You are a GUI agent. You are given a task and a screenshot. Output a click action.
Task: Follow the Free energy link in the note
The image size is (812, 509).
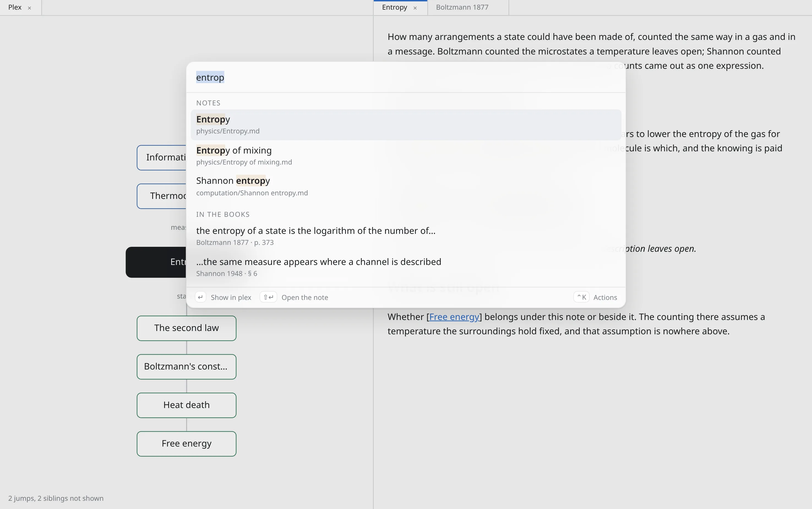pyautogui.click(x=454, y=317)
